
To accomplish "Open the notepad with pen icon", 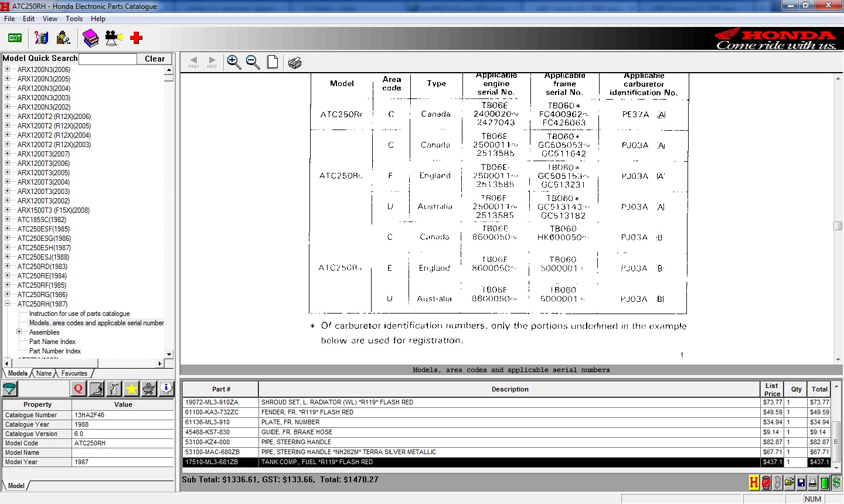I will 96,389.
